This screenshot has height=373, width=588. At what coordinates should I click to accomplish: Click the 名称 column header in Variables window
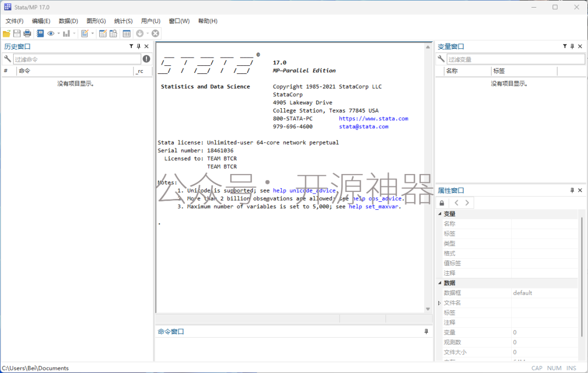pos(467,71)
